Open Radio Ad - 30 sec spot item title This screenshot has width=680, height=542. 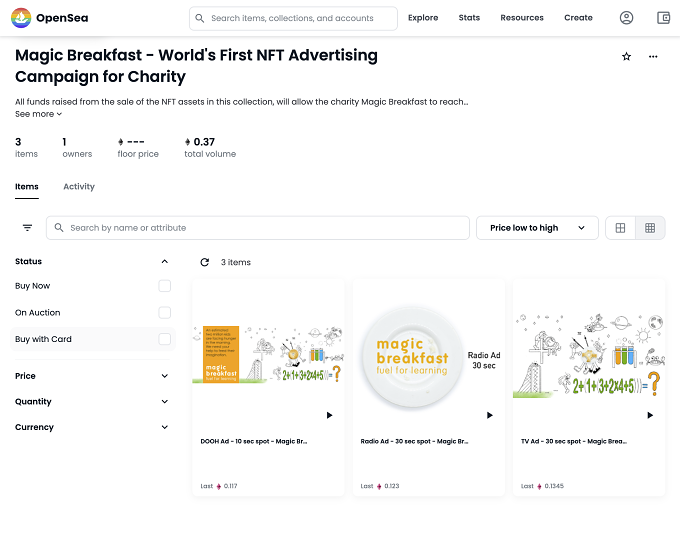click(414, 441)
